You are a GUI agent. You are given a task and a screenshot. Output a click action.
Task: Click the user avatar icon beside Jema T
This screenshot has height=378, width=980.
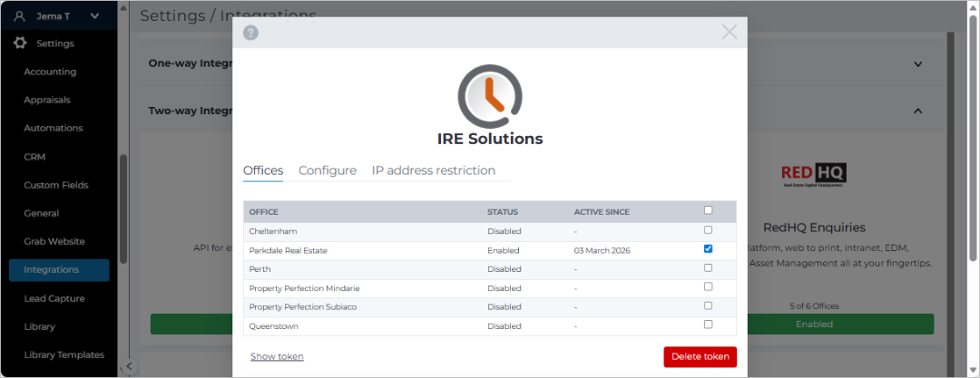(19, 15)
